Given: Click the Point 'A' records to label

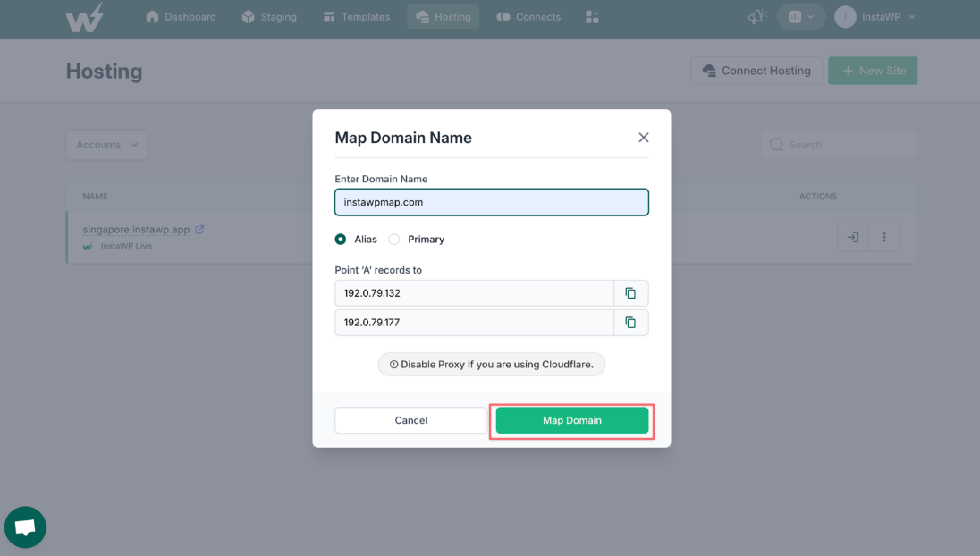Looking at the screenshot, I should (x=378, y=270).
